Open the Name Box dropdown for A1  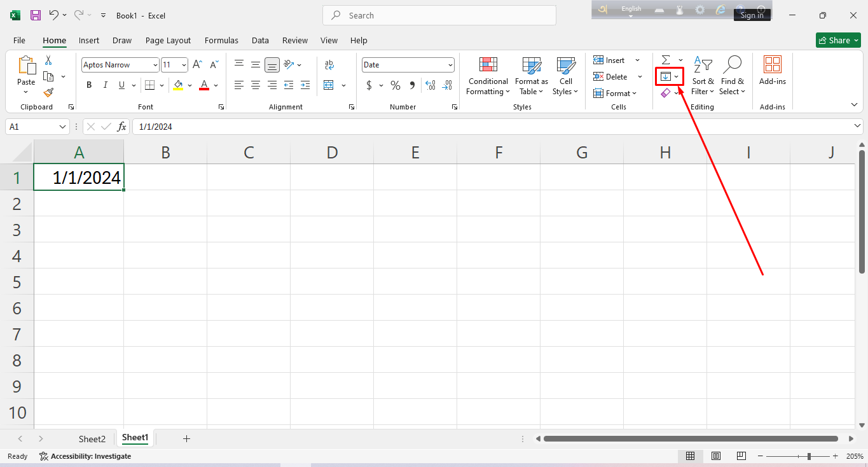tap(62, 127)
